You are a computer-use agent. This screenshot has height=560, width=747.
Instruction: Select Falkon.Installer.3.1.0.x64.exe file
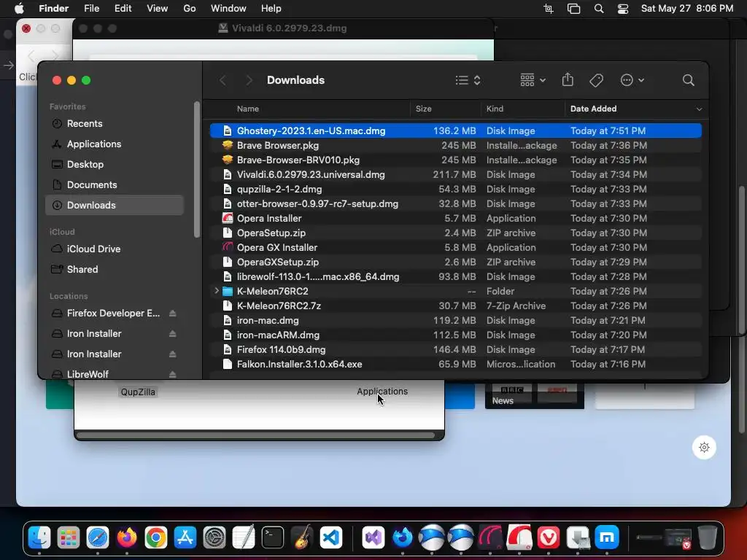(x=455, y=365)
